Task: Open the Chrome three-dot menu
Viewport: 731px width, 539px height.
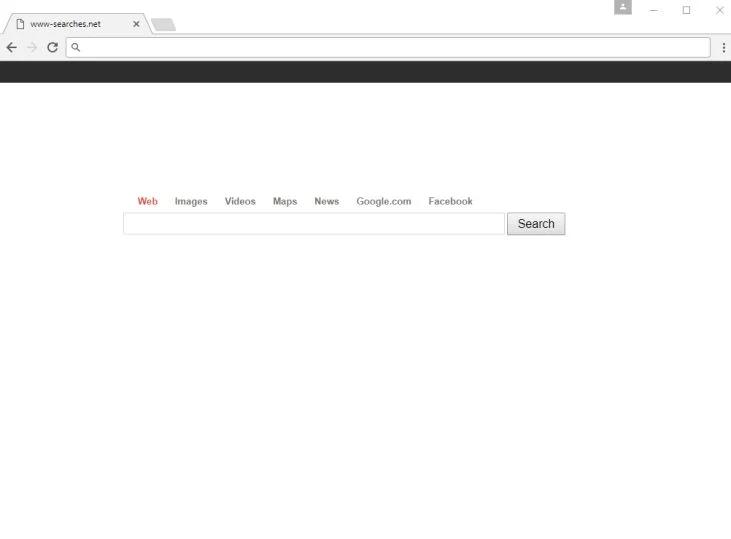Action: click(724, 47)
